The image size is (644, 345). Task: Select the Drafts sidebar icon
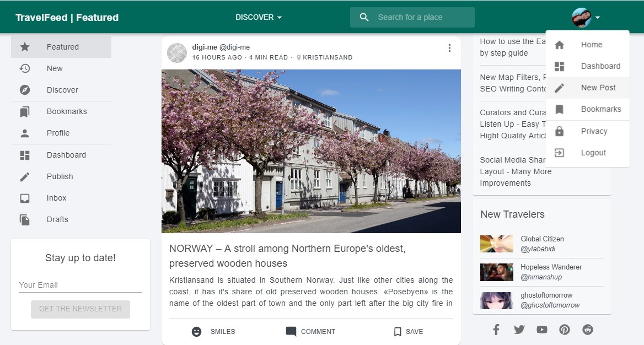click(25, 219)
